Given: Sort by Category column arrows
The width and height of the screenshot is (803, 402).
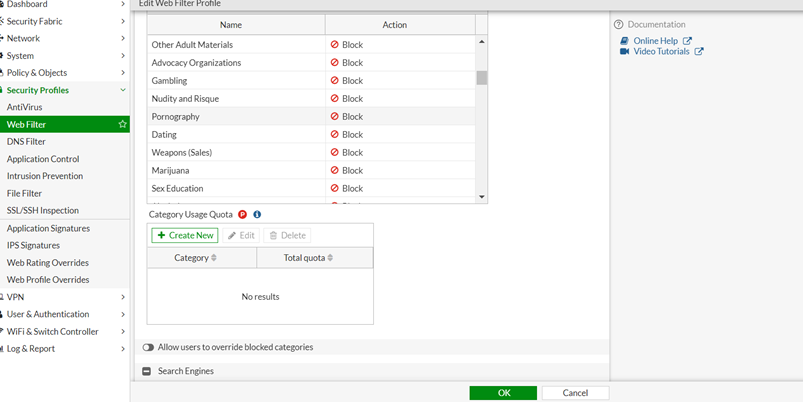Looking at the screenshot, I should click(213, 258).
